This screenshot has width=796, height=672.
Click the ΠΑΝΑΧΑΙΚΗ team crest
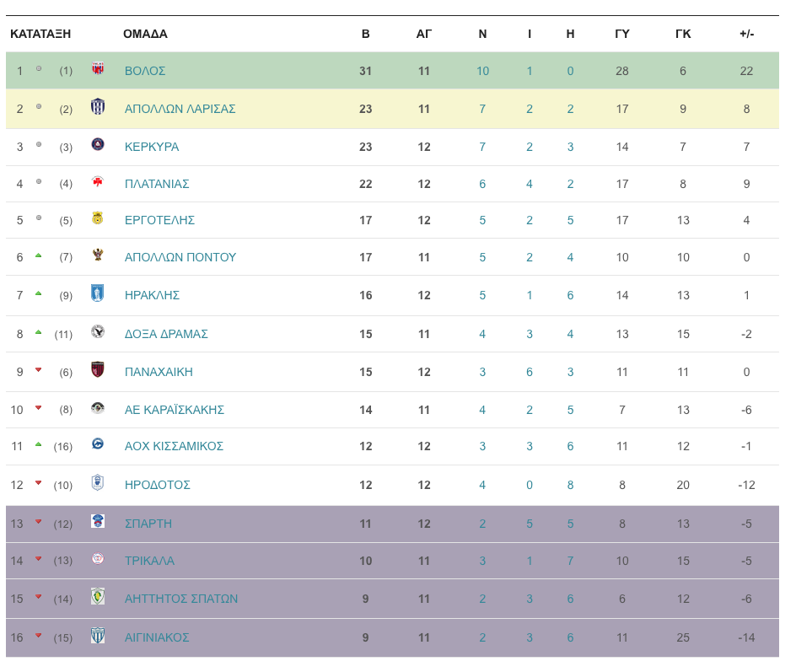(98, 370)
